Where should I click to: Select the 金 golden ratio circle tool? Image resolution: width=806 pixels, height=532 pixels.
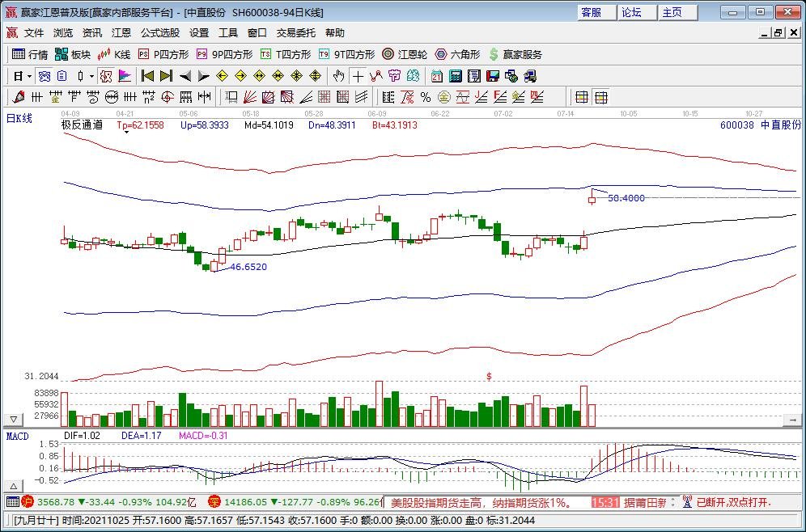(x=444, y=96)
